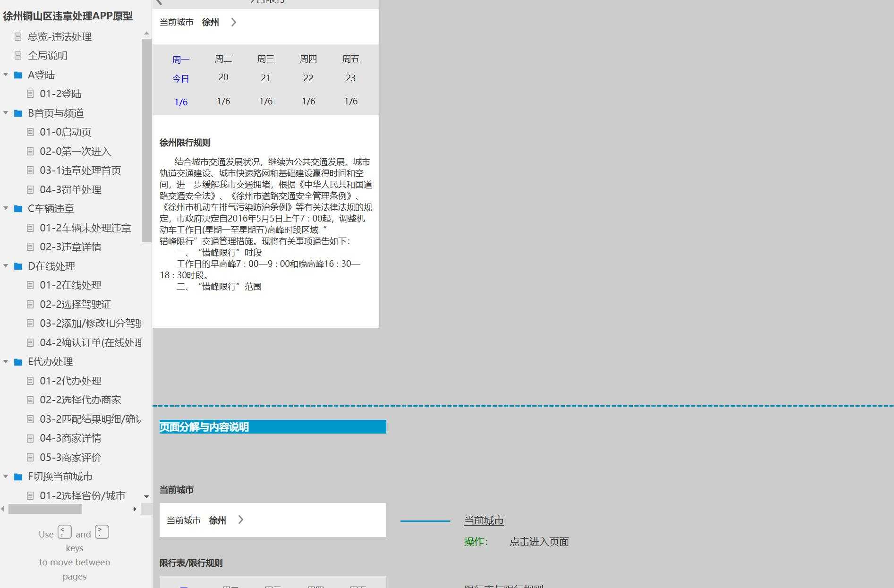Open the 04-3罚单处理 page

point(70,189)
